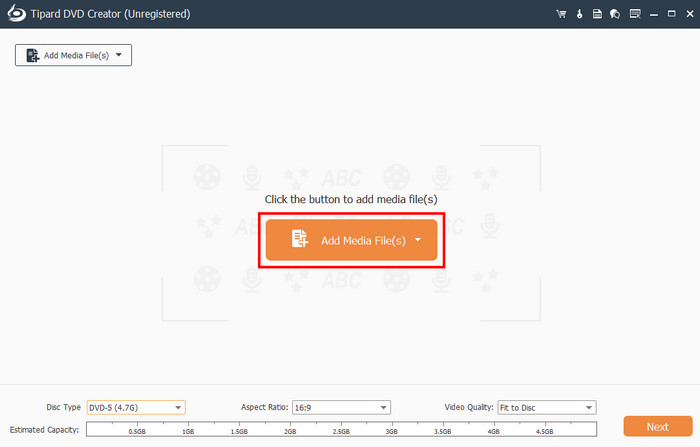Click the save project file icon
Viewport: 700px width, 447px height.
click(x=597, y=14)
